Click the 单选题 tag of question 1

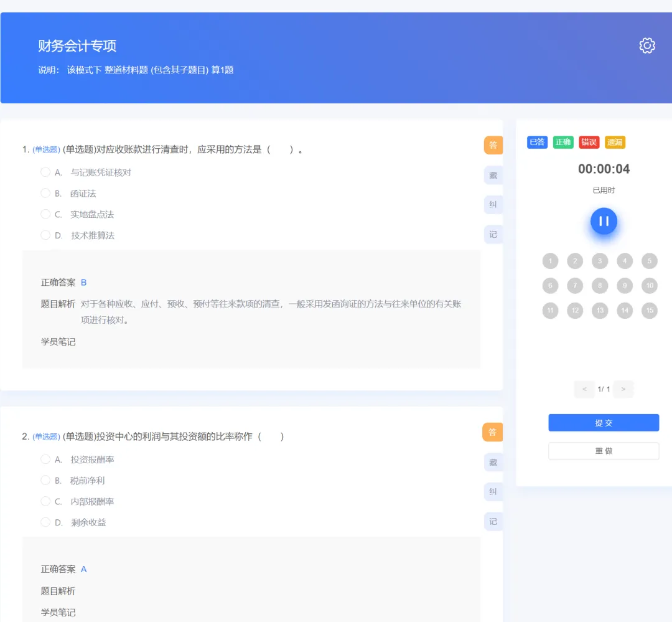[46, 149]
